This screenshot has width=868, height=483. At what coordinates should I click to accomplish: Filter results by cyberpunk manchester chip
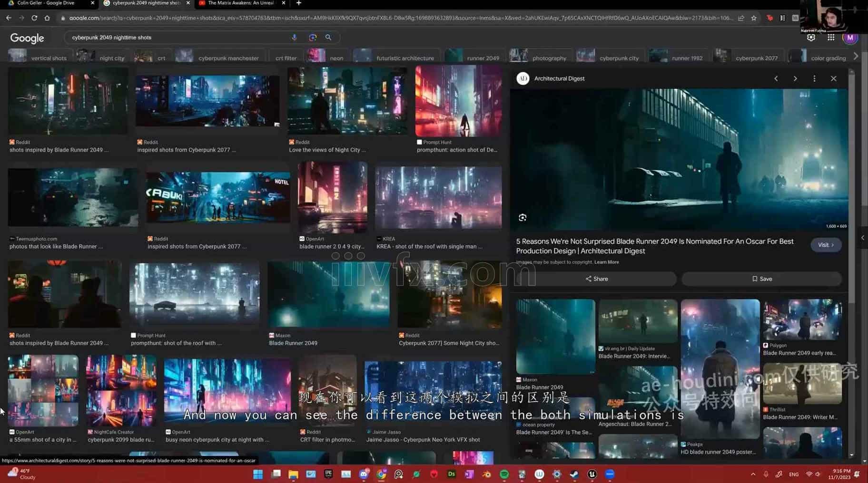point(219,58)
